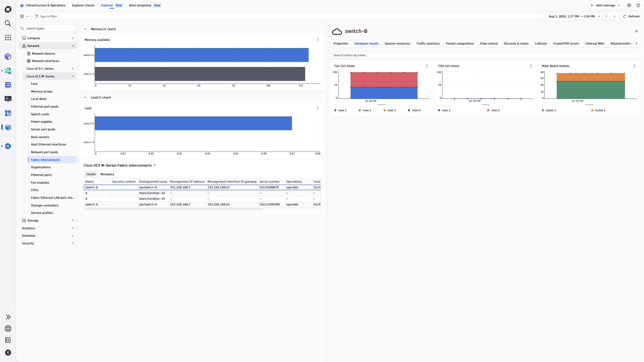Viewport: 644px width, 362px height.
Task: Open PSU Ctrl Inlets chart options menu
Action: pyautogui.click(x=531, y=66)
